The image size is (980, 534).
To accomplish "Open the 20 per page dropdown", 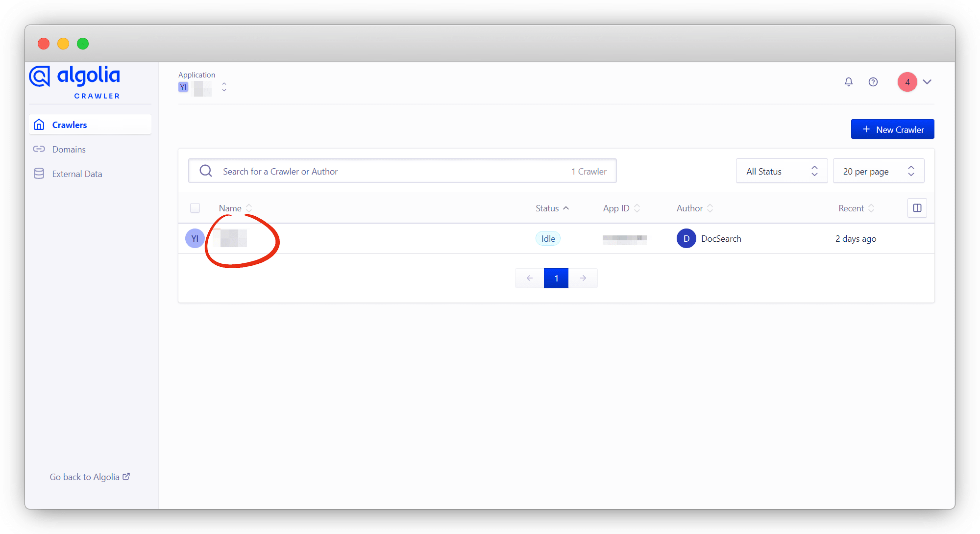I will click(x=878, y=171).
